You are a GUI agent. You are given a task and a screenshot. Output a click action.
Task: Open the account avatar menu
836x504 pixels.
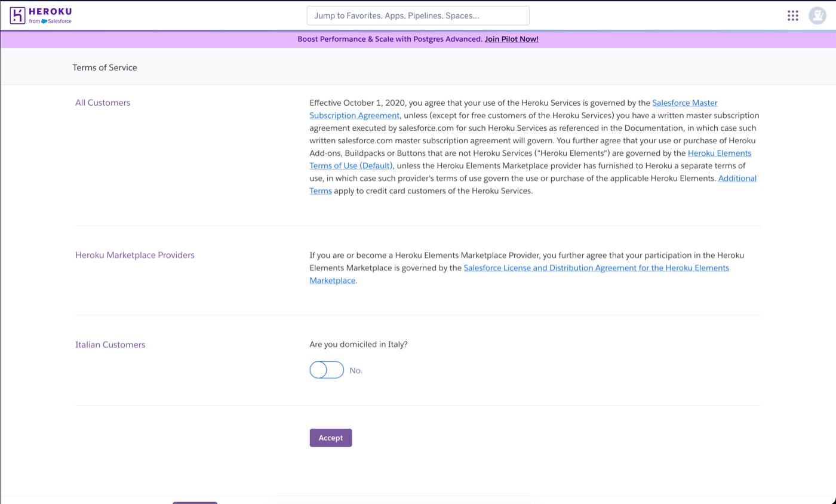(817, 15)
